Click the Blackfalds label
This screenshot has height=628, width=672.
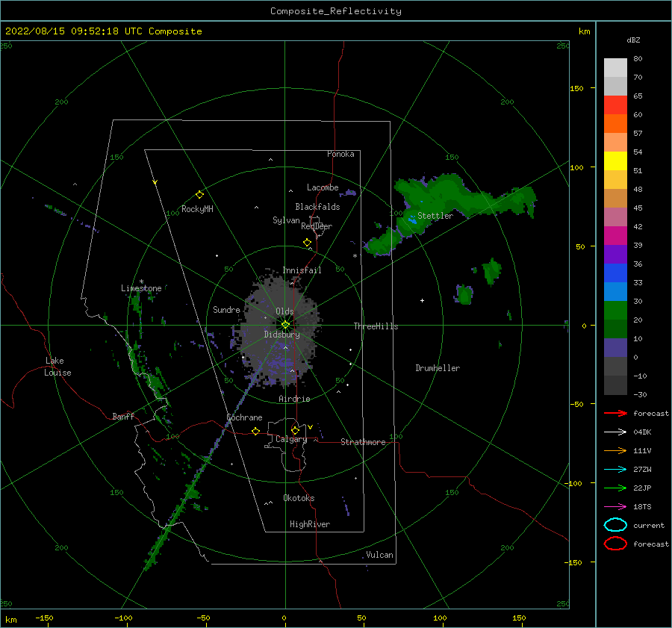tap(317, 207)
